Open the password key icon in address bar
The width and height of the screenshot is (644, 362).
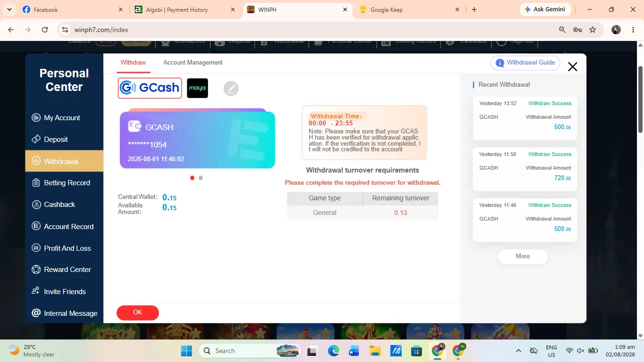(578, 30)
